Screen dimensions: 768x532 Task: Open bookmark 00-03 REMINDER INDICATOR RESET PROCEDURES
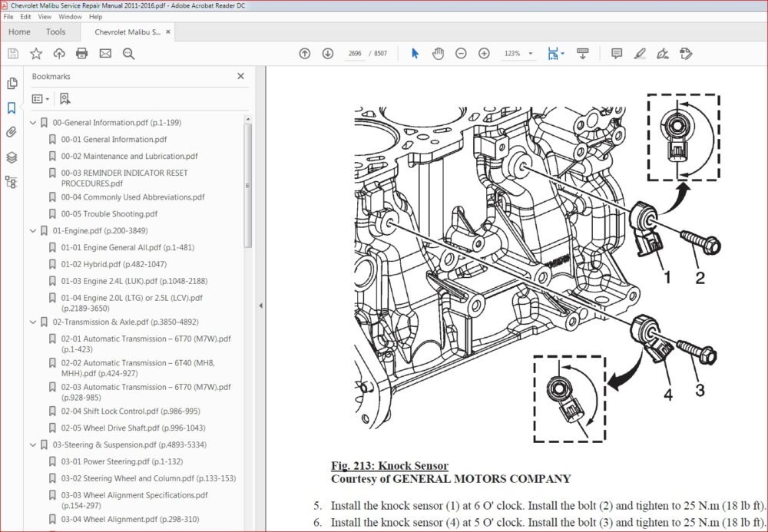124,178
